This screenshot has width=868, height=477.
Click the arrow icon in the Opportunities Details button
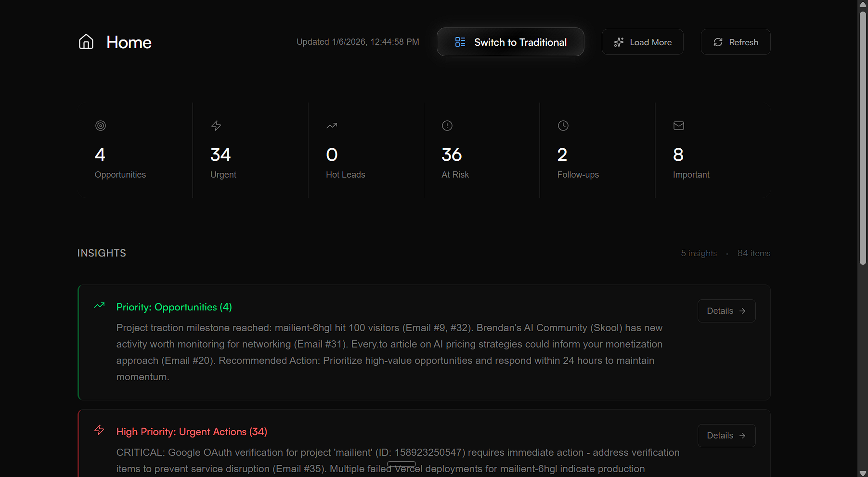(742, 311)
